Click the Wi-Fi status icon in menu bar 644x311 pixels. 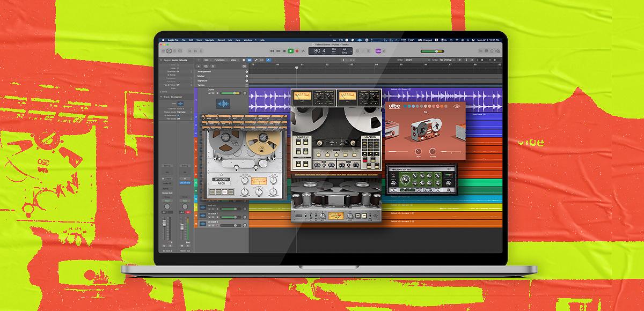457,40
